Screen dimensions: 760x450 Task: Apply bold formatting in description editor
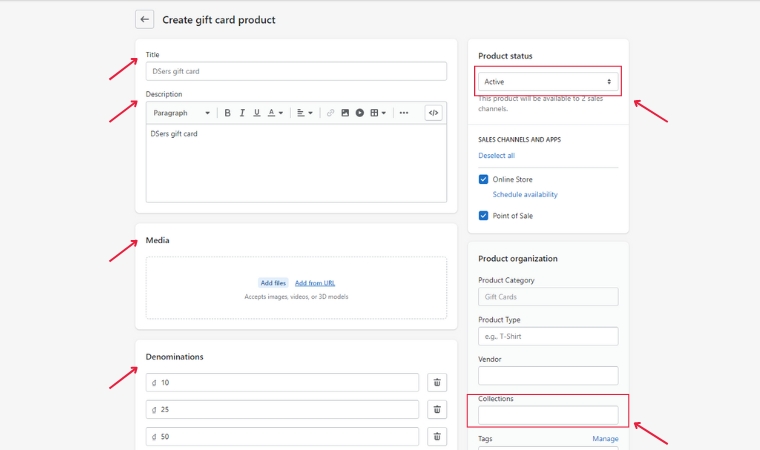pyautogui.click(x=227, y=113)
